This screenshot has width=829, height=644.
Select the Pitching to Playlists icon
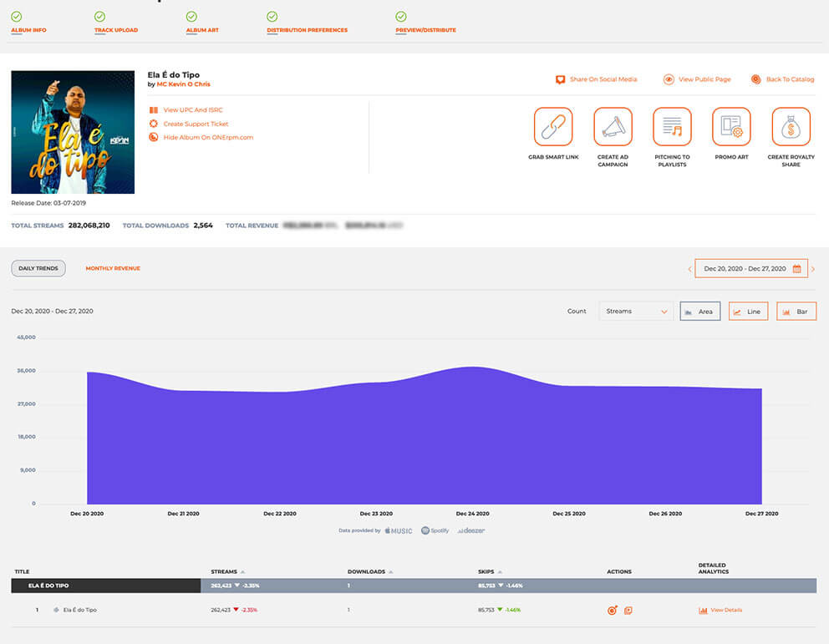click(x=672, y=127)
